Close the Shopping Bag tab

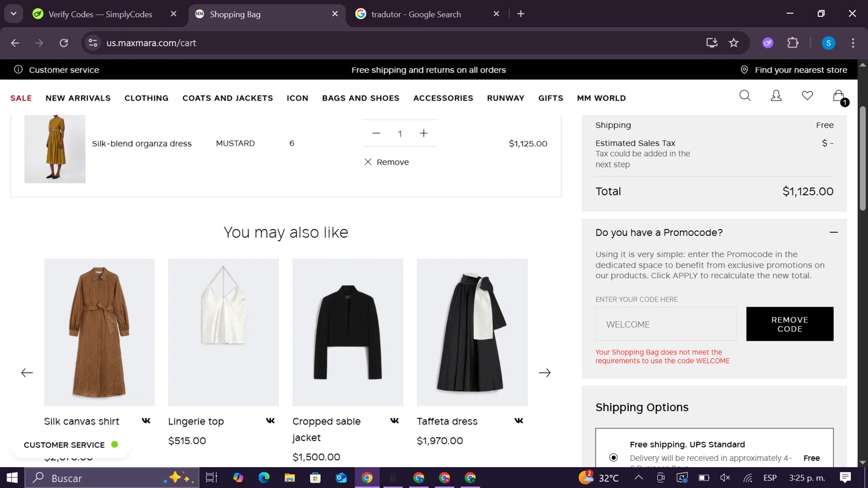click(335, 14)
